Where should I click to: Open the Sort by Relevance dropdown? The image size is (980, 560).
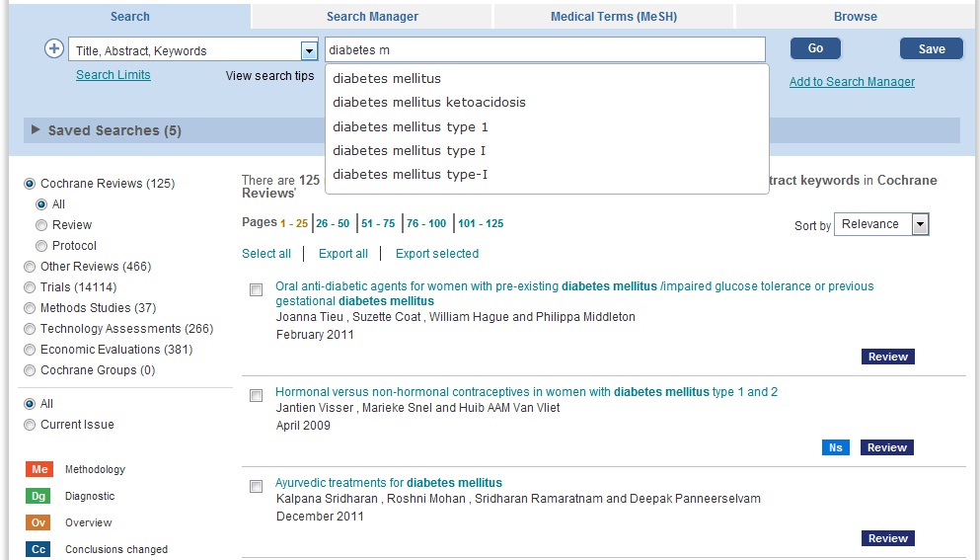pyautogui.click(x=920, y=224)
